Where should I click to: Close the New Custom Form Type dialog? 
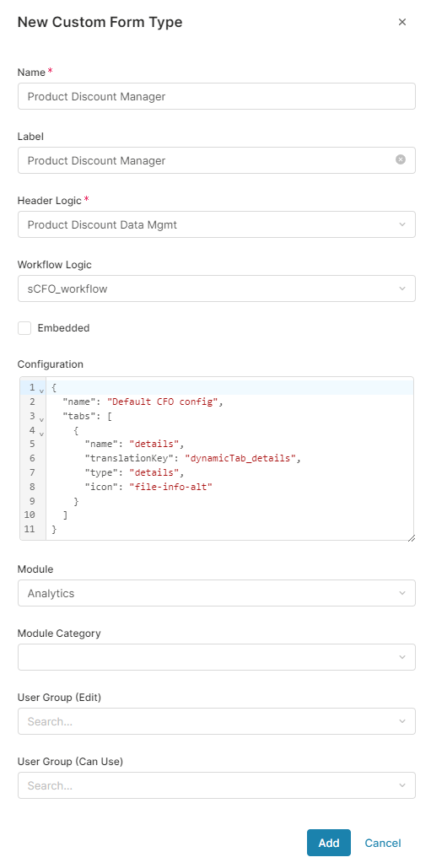[x=402, y=22]
